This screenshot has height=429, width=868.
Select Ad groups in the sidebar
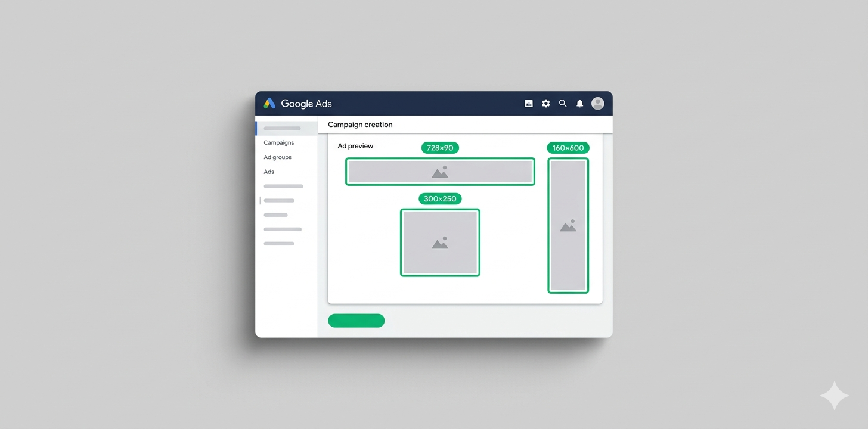pos(278,157)
